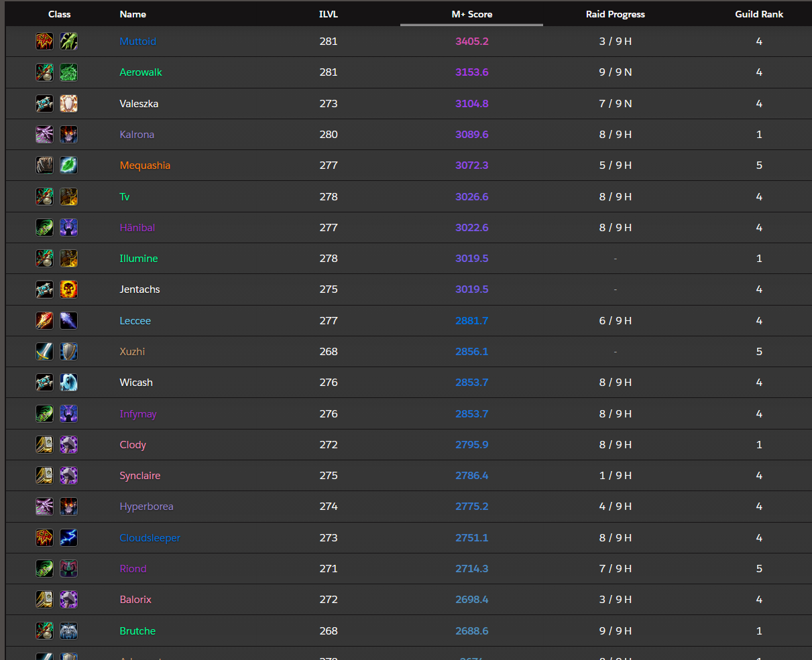Image resolution: width=812 pixels, height=660 pixels.
Task: Open Cloudsleeper's character profile
Action: 150,538
